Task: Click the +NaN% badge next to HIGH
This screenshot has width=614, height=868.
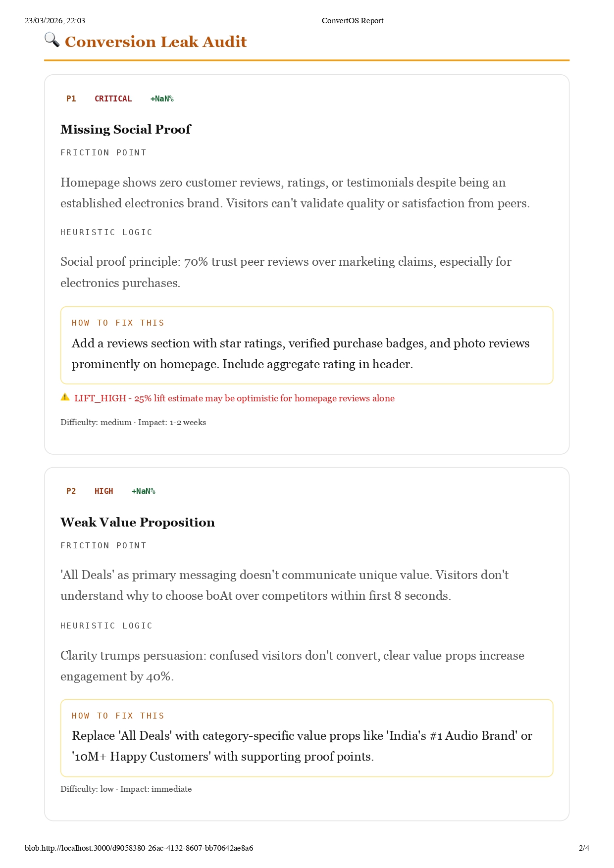Action: pos(144,491)
